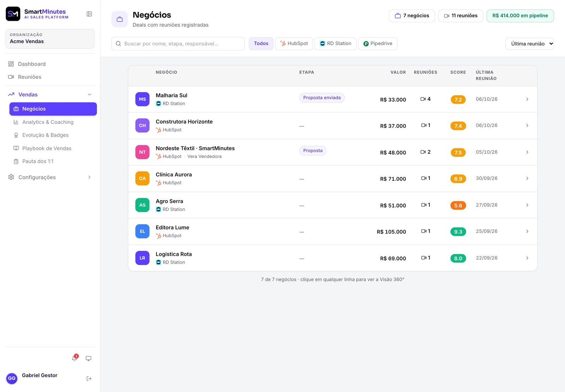Click the GG user avatar
Screen dimensions: 565x392
click(x=12, y=378)
